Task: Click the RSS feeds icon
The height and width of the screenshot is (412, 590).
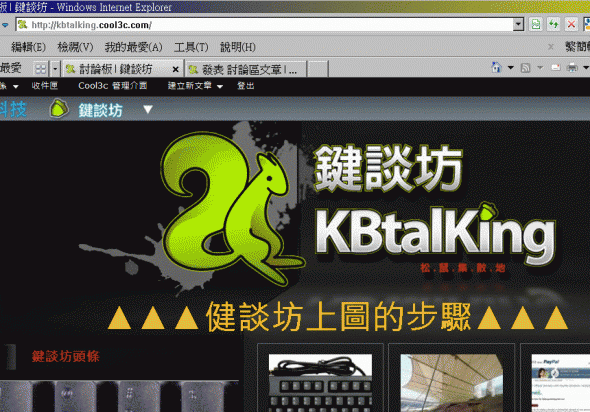Action: 525,68
